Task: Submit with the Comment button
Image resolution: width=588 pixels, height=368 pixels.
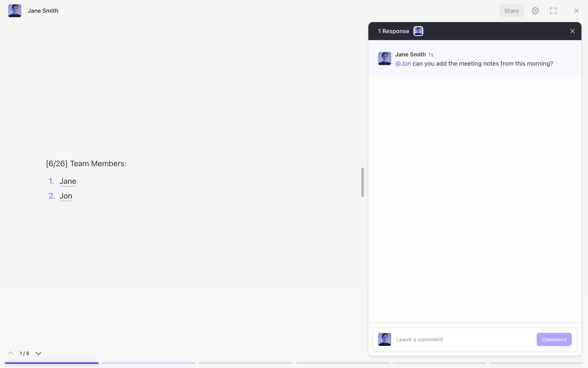Action: pos(554,339)
